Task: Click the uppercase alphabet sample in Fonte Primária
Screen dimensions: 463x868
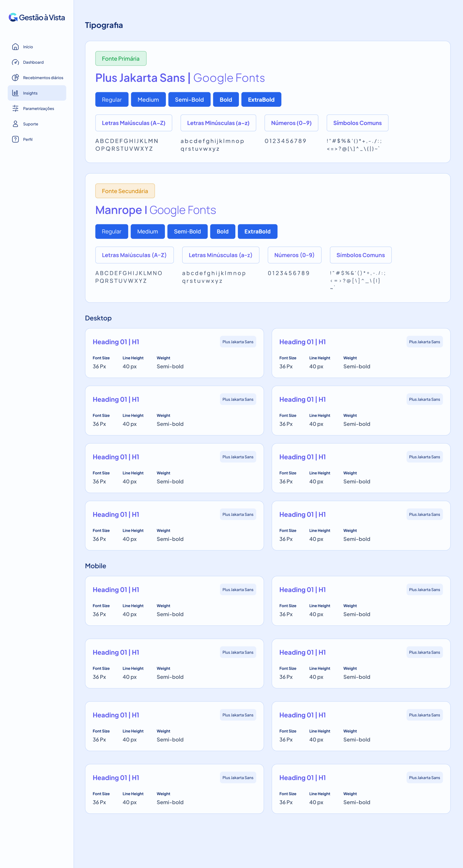Action: (x=127, y=145)
